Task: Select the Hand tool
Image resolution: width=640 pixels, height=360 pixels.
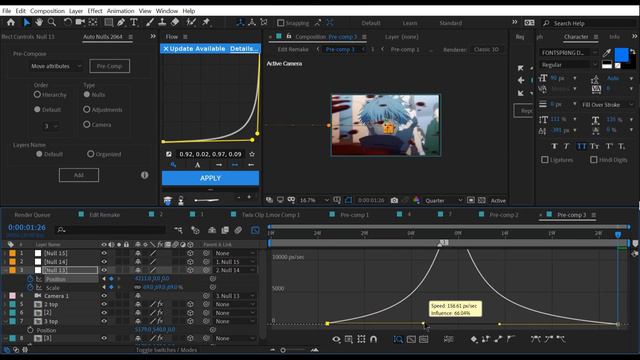Action: click(x=39, y=22)
